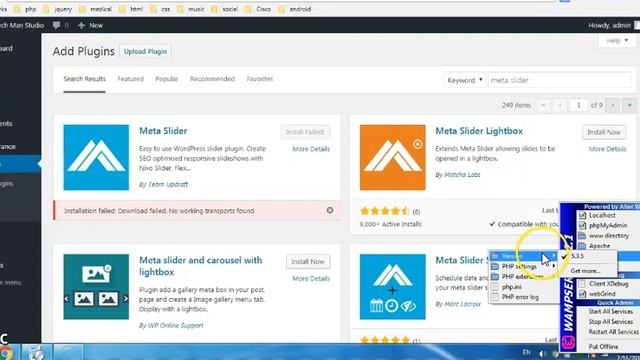640x360 pixels.
Task: Open the Matcha Labs author link
Action: pyautogui.click(x=462, y=175)
